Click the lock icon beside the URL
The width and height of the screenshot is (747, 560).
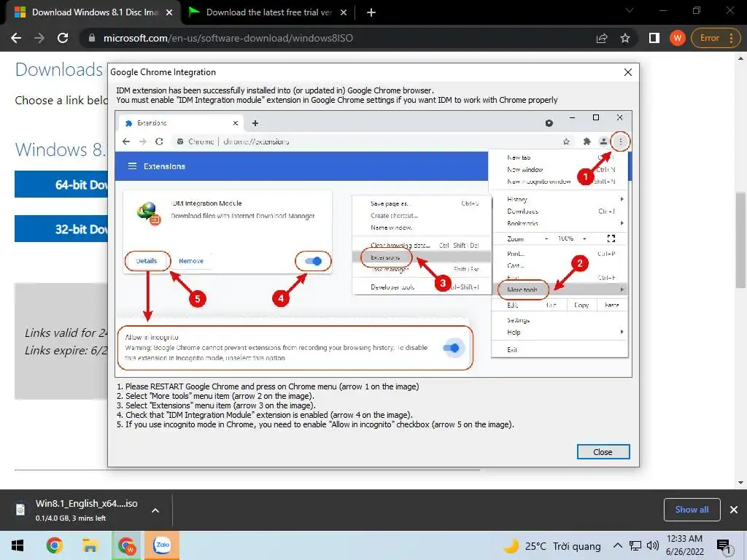pyautogui.click(x=91, y=38)
